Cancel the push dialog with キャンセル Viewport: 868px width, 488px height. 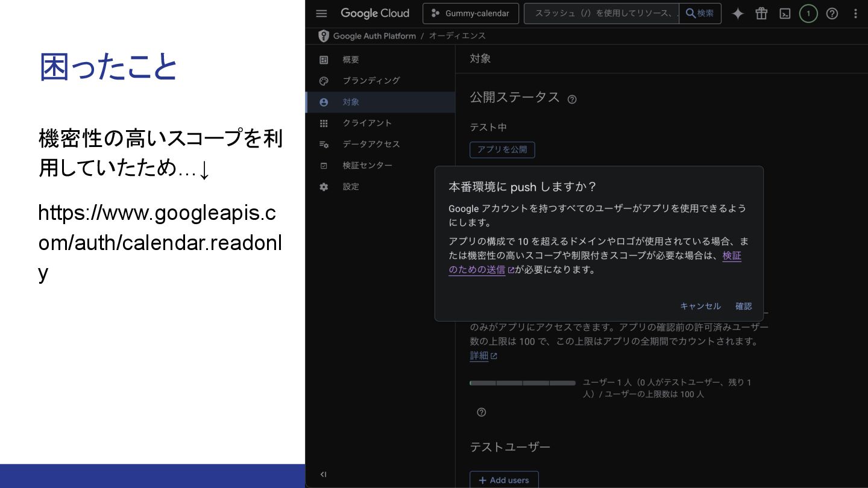(700, 306)
